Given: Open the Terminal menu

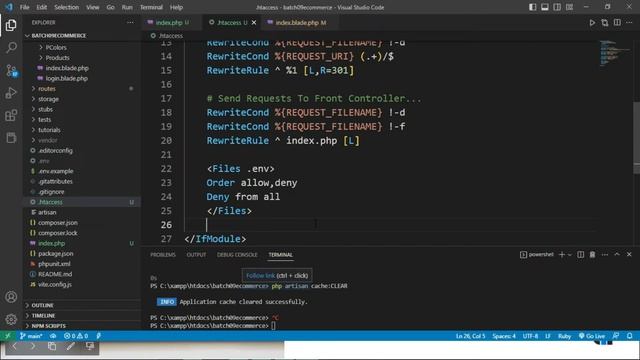Looking at the screenshot, I should coord(151,7).
